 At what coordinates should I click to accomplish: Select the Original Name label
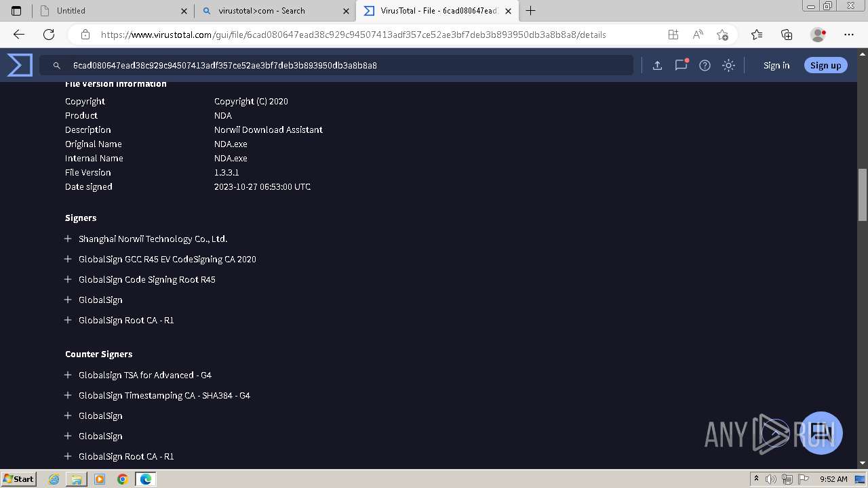click(x=94, y=144)
